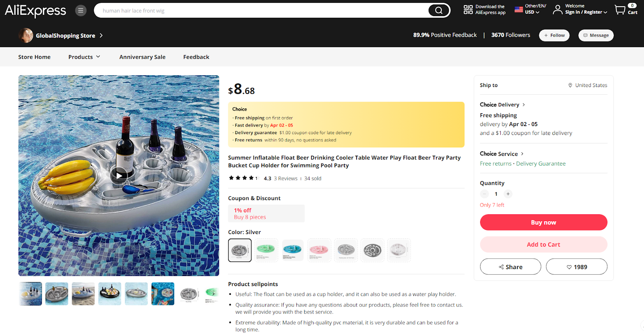The image size is (644, 334).
Task: Add item to Cart
Action: point(543,245)
